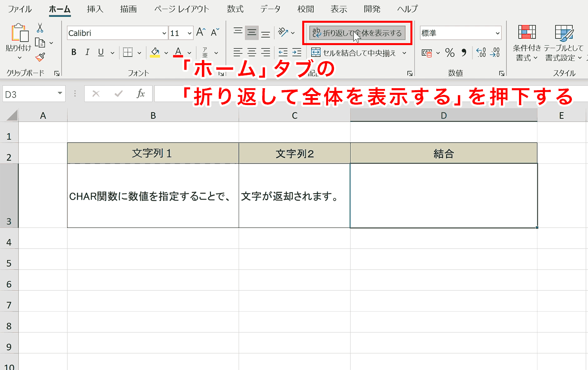Switch to ページ レイアウト tab

[x=181, y=9]
